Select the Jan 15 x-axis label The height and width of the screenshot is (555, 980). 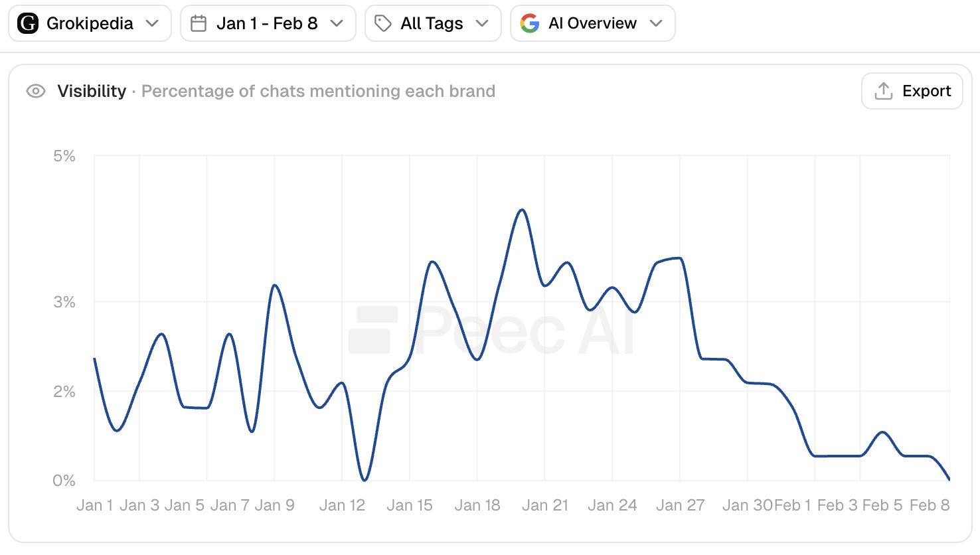[x=410, y=505]
